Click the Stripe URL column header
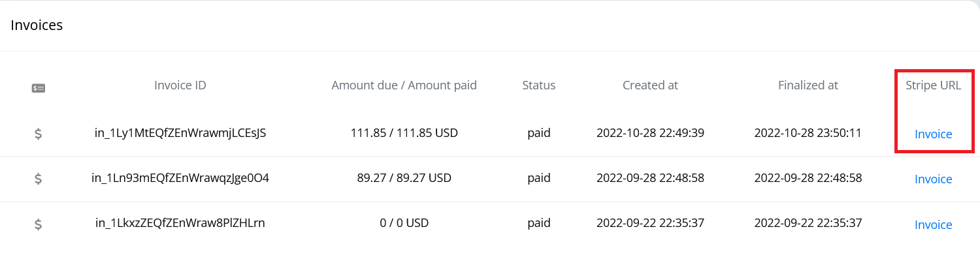Viewport: 980px width, 272px height. pos(933,85)
